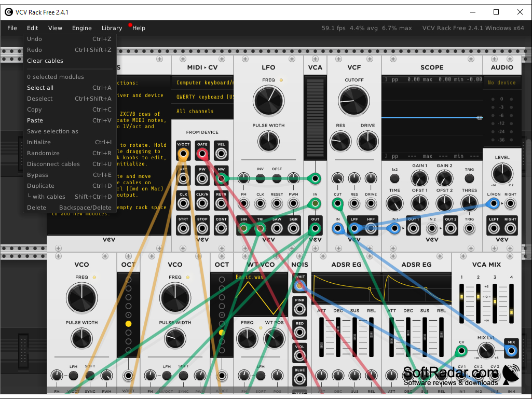This screenshot has height=399, width=532.
Task: Open the Library menu
Action: (112, 28)
